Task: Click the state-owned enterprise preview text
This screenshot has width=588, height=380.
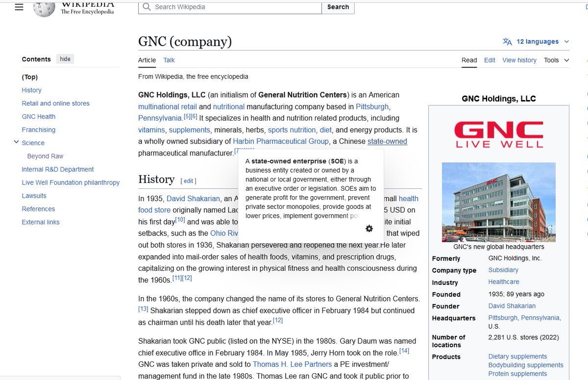Action: [x=311, y=188]
